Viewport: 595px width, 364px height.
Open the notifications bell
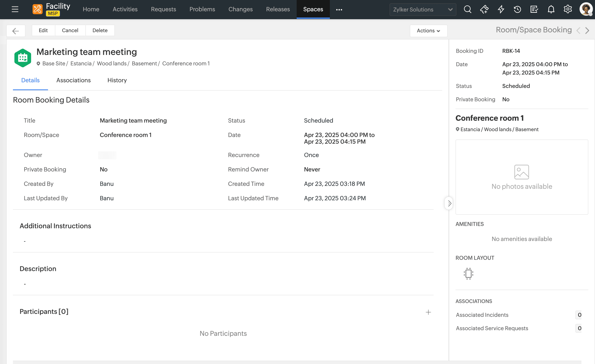coord(551,9)
